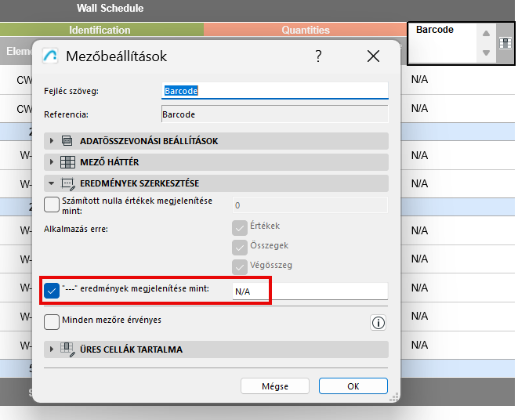Toggle the Végösszeg checkbox
518x420 pixels.
pos(240,267)
